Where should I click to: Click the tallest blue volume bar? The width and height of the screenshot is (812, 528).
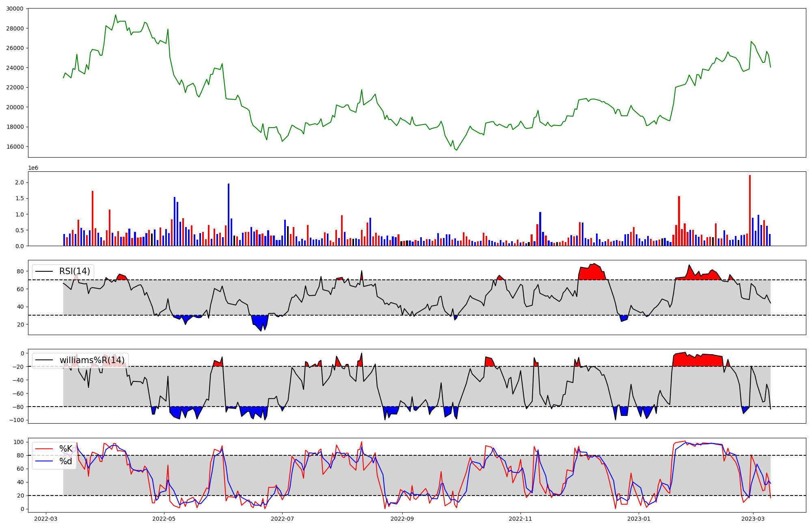229,214
